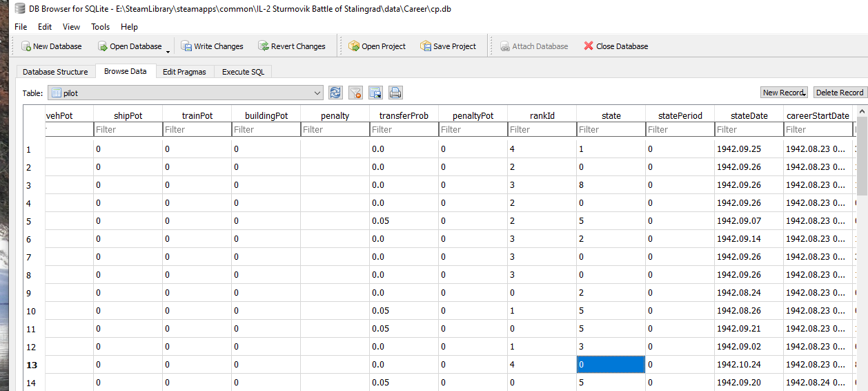Sort by the stateDate column header
The width and height of the screenshot is (868, 391).
point(749,115)
